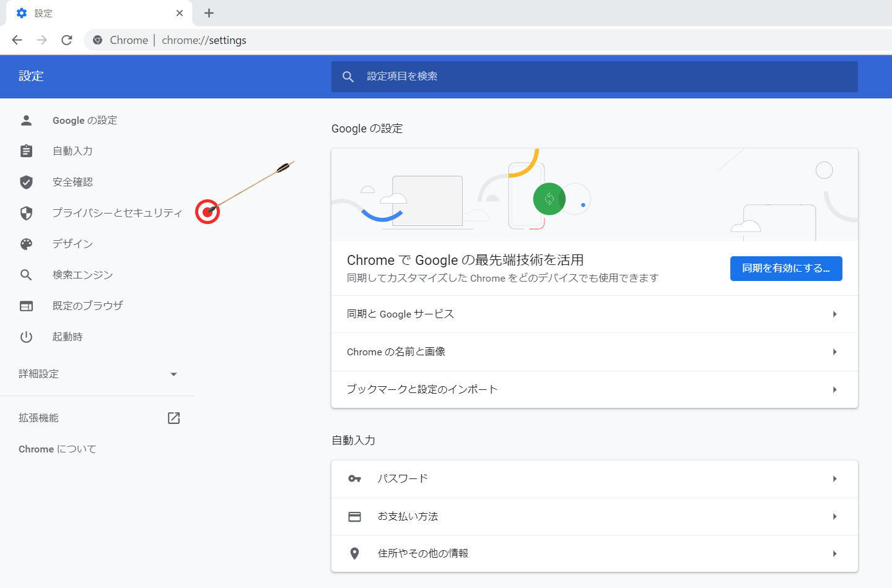Screen dimensions: 892x588
Task: Click the 検索エンジン magnifier icon
Action: pyautogui.click(x=26, y=274)
